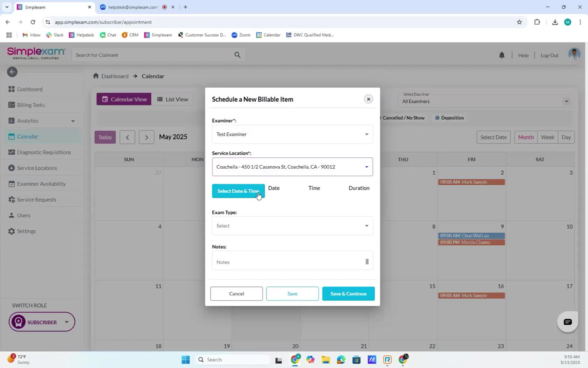Switch to List View tab
Viewport: 588px width, 368px height.
172,99
